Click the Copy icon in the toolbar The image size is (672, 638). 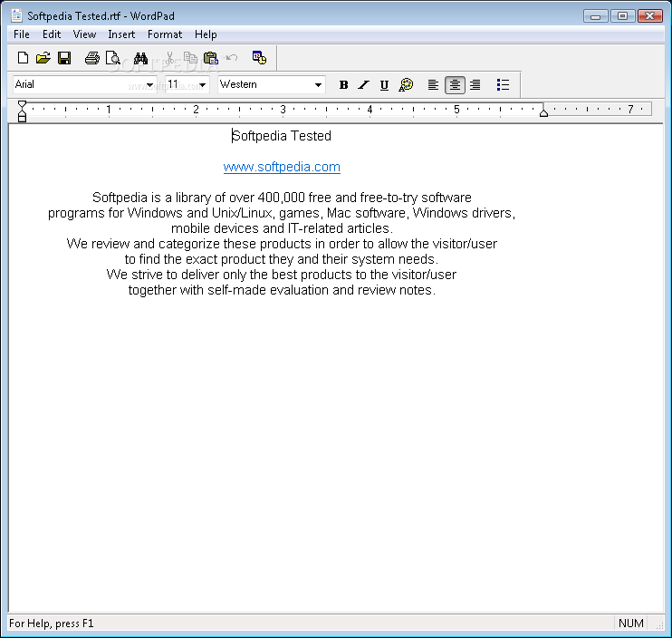point(190,58)
